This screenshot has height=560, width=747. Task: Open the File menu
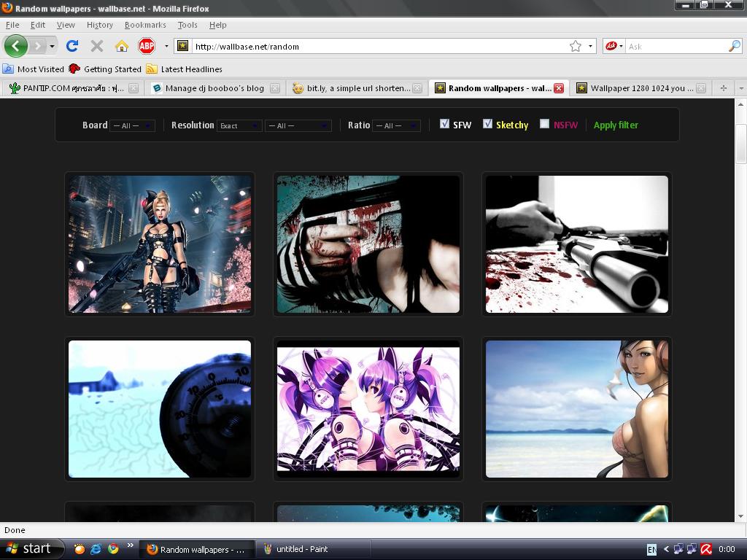tap(12, 25)
